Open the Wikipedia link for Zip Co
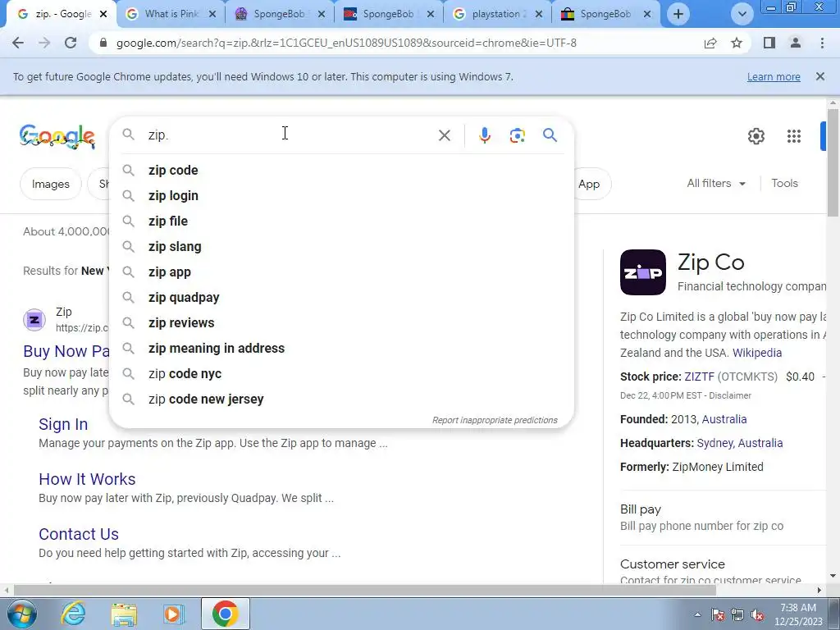This screenshot has width=840, height=630. (x=757, y=353)
